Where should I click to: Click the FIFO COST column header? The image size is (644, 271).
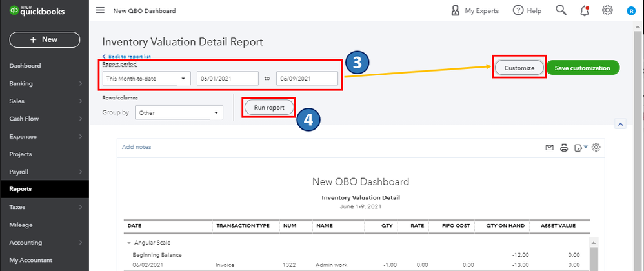click(x=456, y=226)
